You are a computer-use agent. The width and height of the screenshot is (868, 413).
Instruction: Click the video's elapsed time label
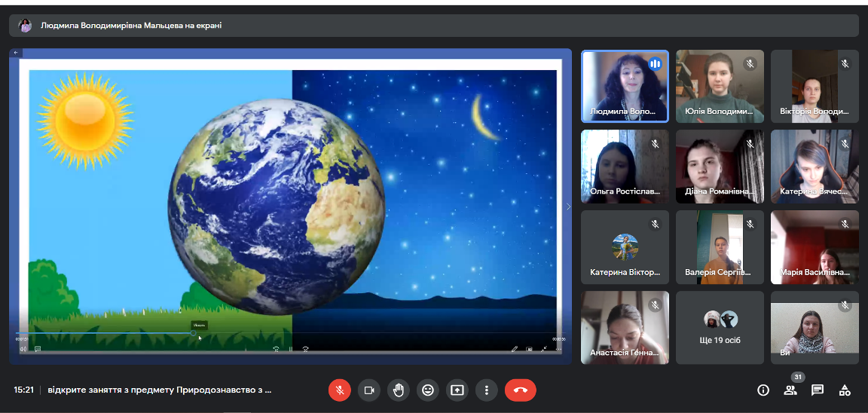click(x=22, y=339)
